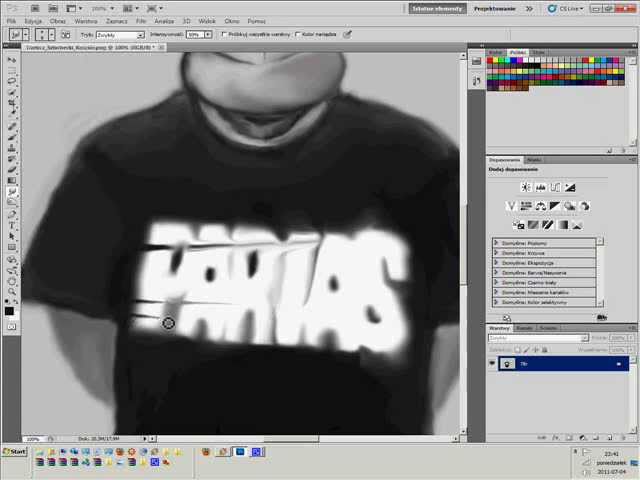Toggle the Brush panel button

(65, 35)
